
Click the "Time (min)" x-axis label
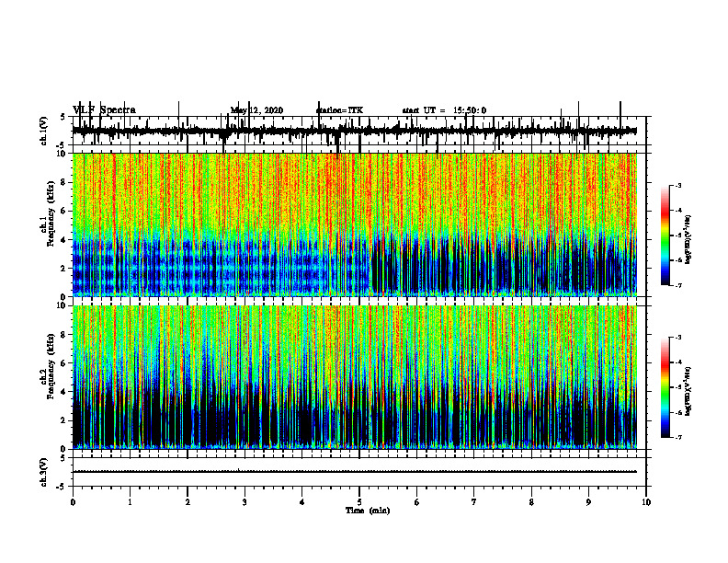[368, 511]
